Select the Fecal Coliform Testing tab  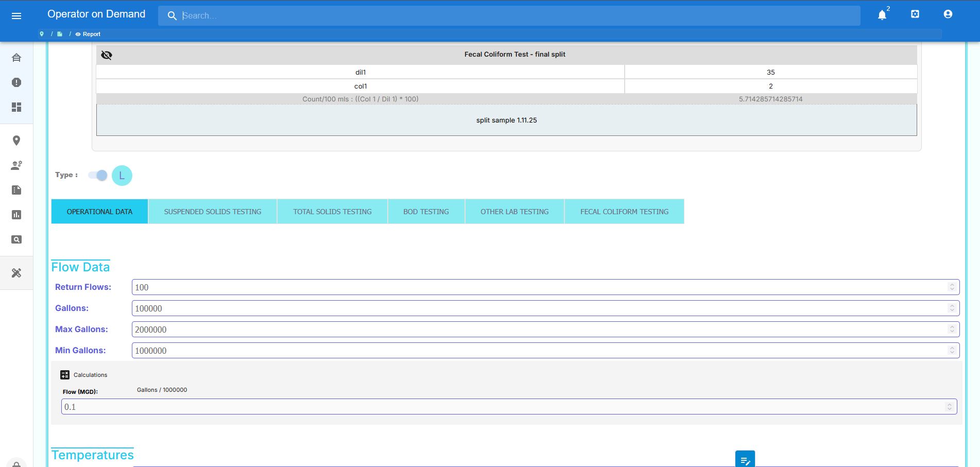(x=624, y=212)
